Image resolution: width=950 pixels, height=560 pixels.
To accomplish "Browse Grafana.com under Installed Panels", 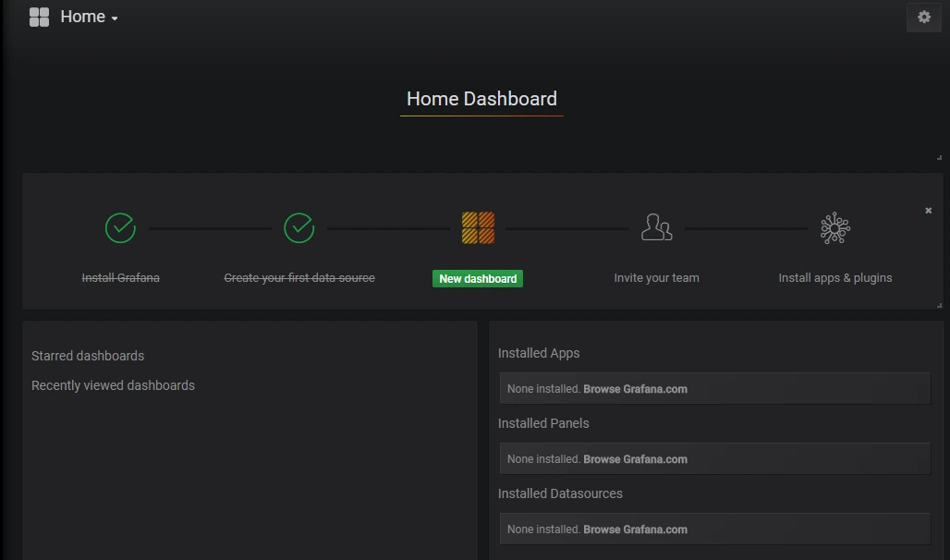I will (x=635, y=459).
